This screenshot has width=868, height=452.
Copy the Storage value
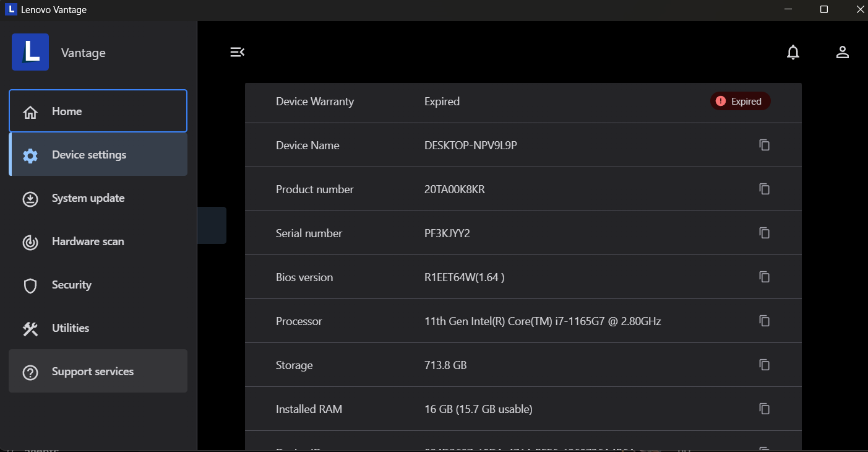click(765, 365)
